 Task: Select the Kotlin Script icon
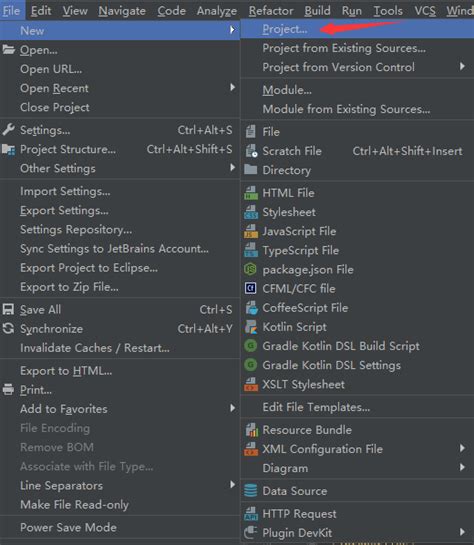pyautogui.click(x=251, y=327)
